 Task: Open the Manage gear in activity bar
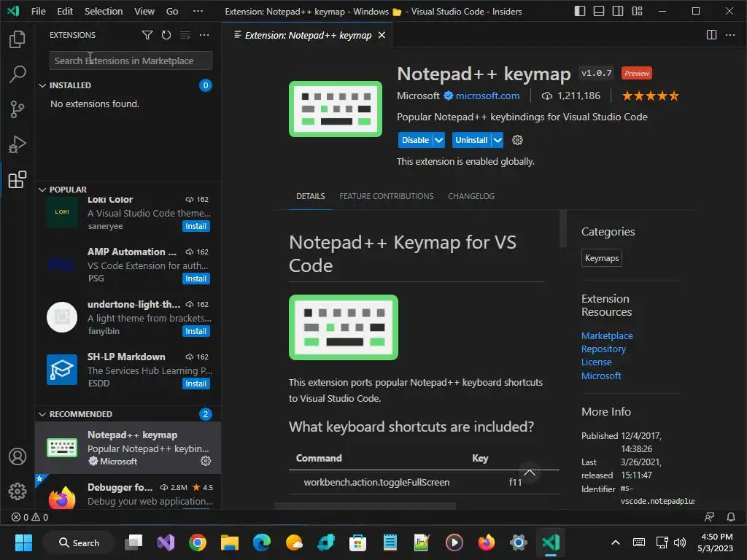[18, 491]
